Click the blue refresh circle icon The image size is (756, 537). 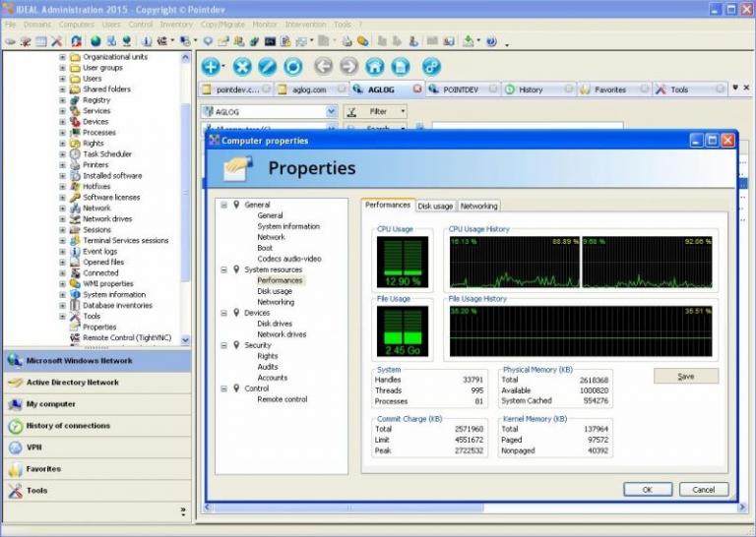point(293,67)
